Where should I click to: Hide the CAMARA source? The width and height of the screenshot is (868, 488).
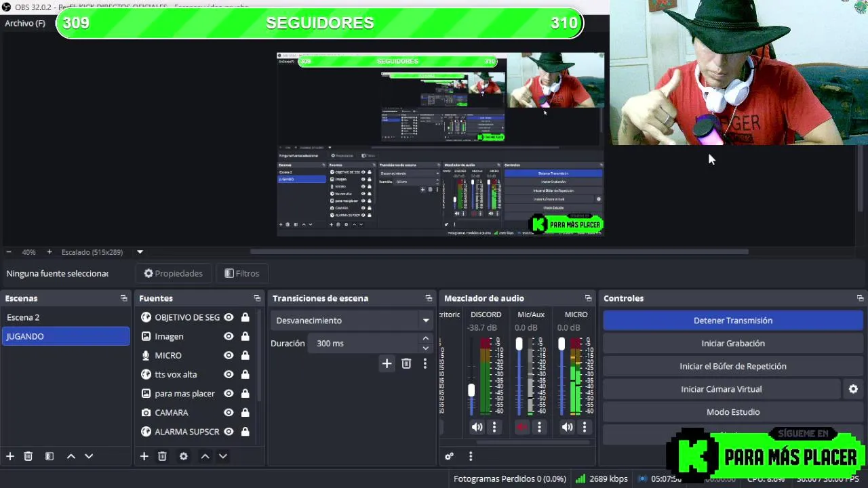(229, 412)
